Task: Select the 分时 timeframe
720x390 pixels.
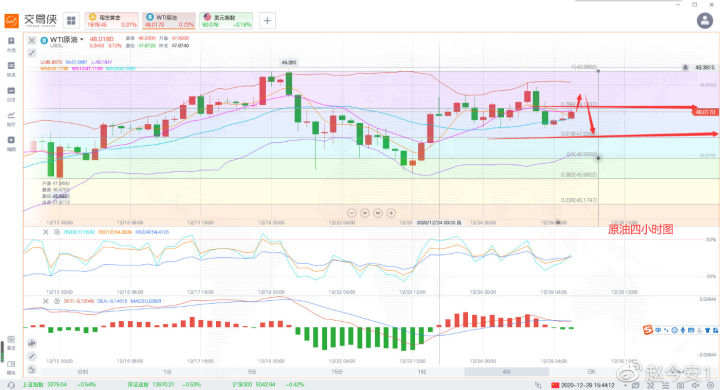Action: (x=83, y=372)
